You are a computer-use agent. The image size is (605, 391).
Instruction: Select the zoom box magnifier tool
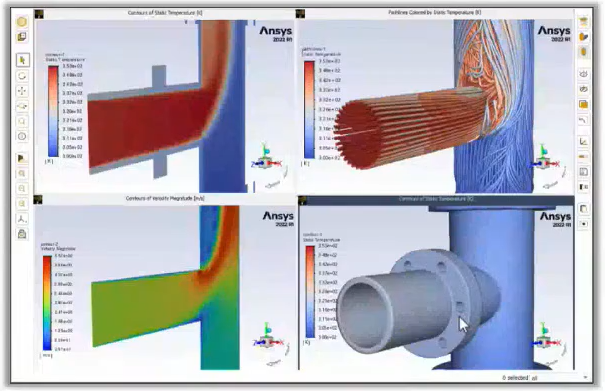click(22, 121)
